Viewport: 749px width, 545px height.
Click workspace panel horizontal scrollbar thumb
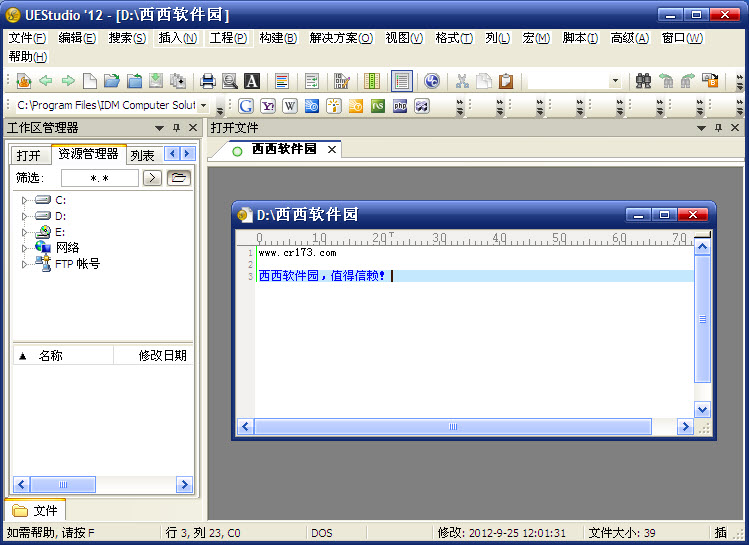63,485
